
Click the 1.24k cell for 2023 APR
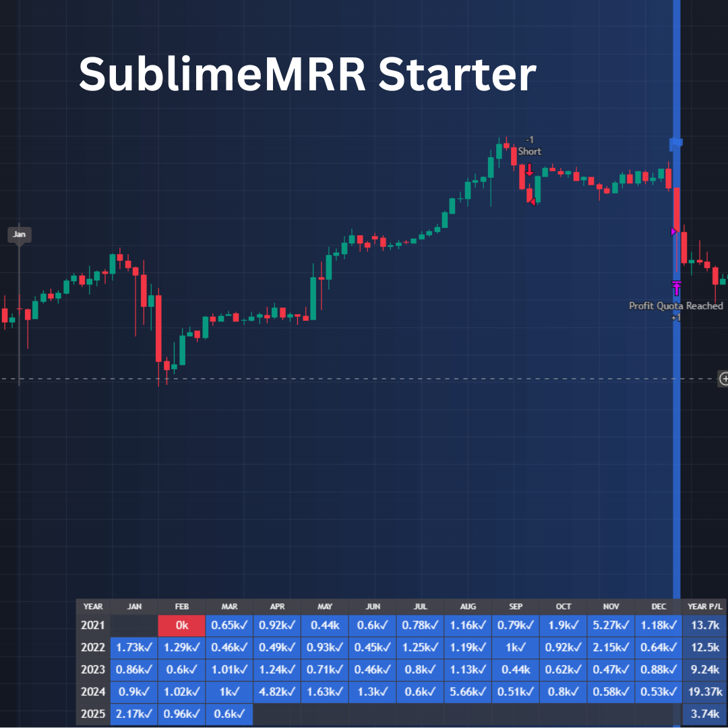(277, 669)
